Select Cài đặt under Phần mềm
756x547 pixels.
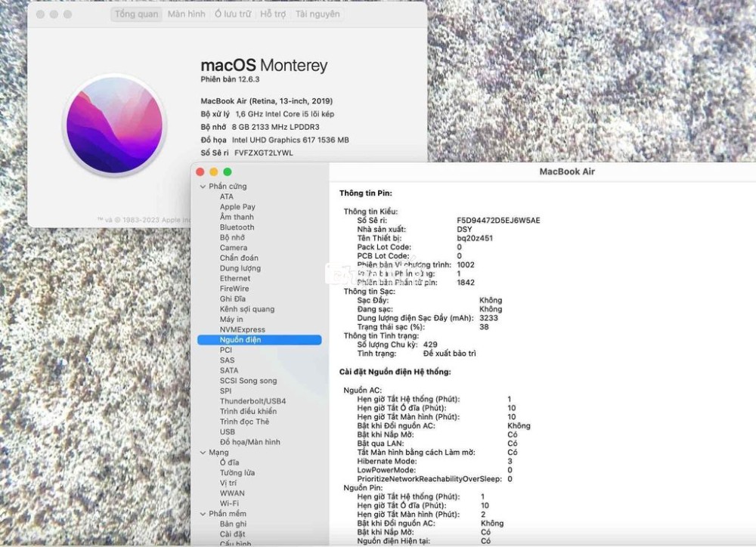[x=232, y=534]
